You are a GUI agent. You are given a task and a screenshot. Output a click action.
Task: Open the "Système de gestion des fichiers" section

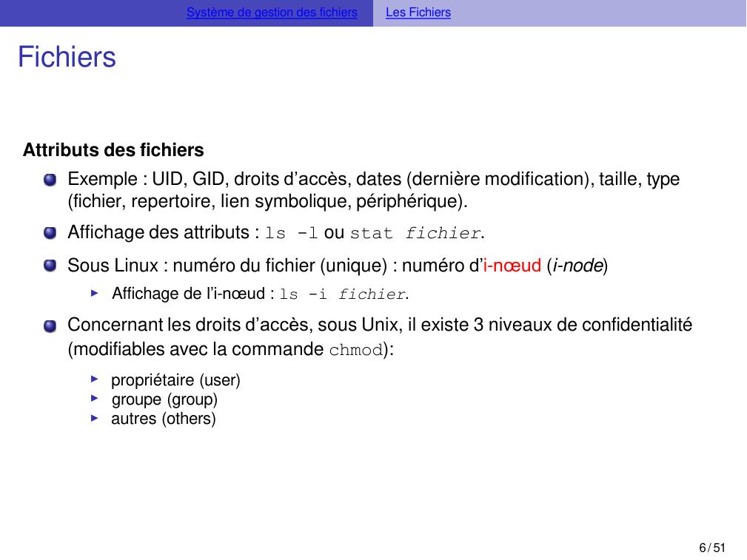272,13
